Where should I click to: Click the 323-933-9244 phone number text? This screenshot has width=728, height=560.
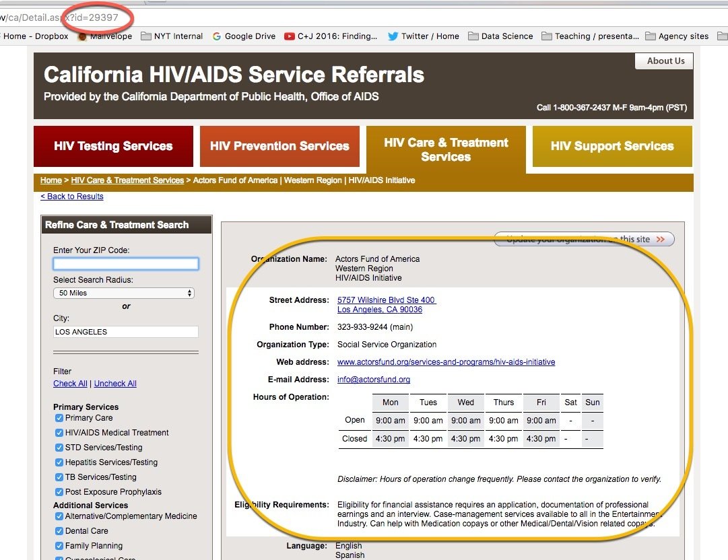tap(375, 327)
